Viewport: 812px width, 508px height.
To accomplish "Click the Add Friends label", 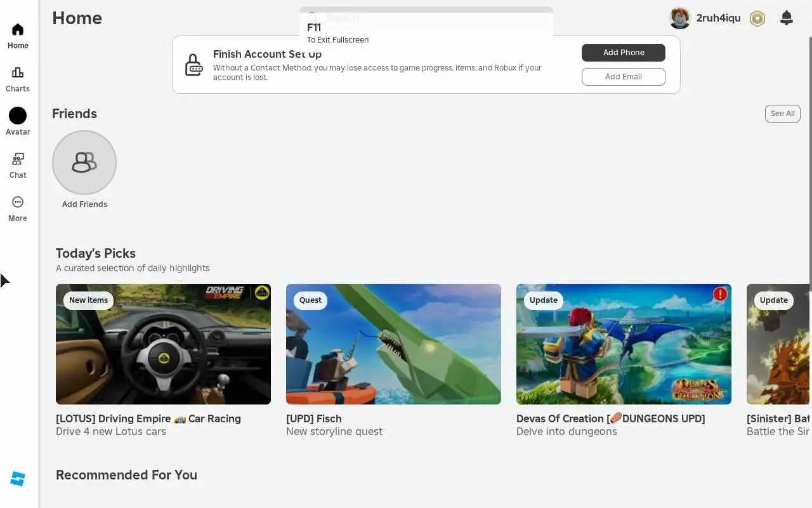I will point(84,204).
